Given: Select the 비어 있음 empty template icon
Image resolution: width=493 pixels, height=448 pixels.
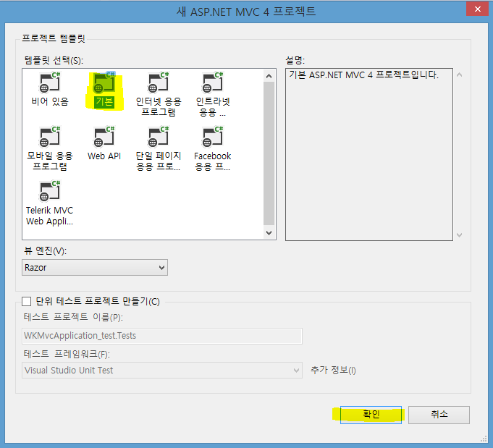Looking at the screenshot, I should pyautogui.click(x=50, y=83).
